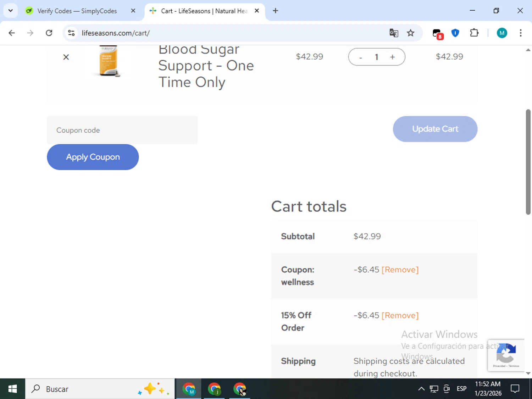This screenshot has width=532, height=399.
Task: Open the extension with red 8 badge
Action: point(438,34)
